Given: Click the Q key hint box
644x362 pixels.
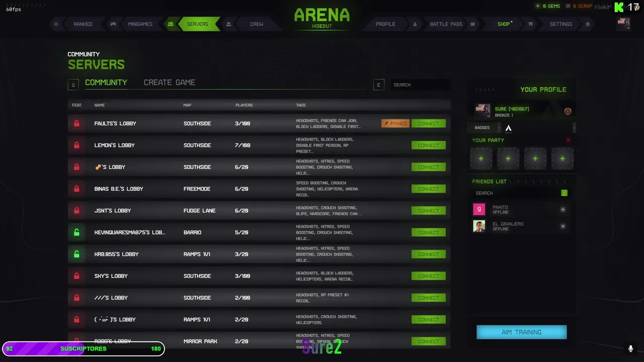Looking at the screenshot, I should [x=73, y=85].
